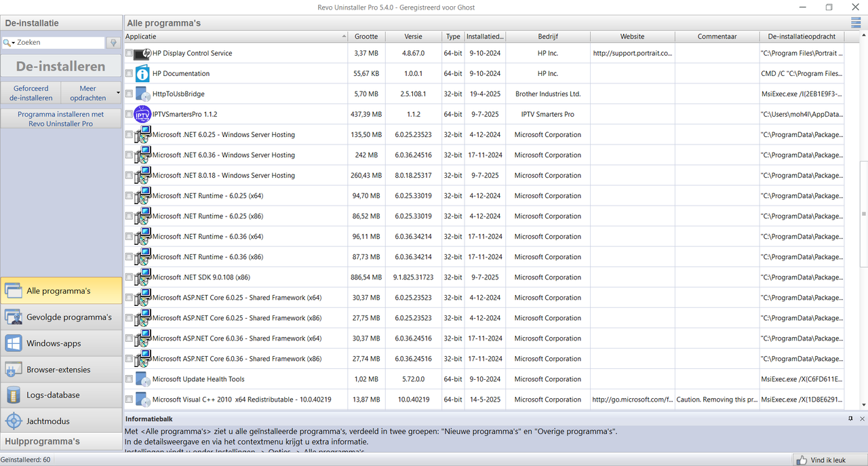Click Geforceerd de-installeren button

tap(31, 93)
